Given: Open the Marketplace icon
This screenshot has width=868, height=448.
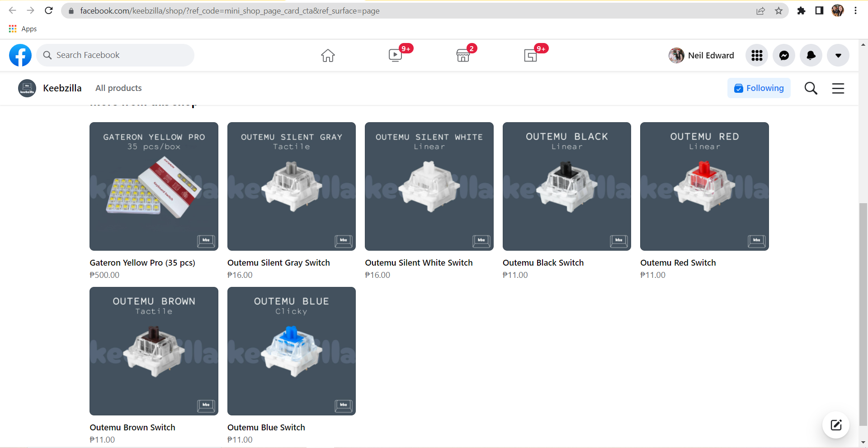Looking at the screenshot, I should [x=463, y=55].
